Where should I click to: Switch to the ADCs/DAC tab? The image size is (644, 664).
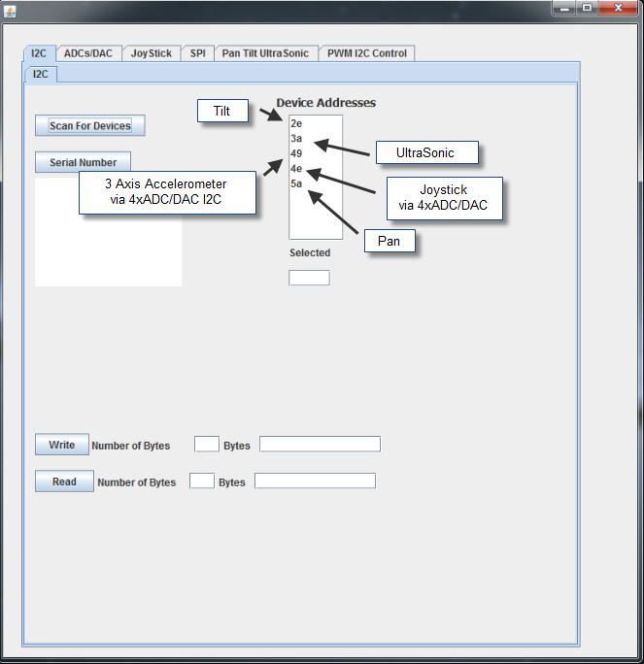coord(88,53)
